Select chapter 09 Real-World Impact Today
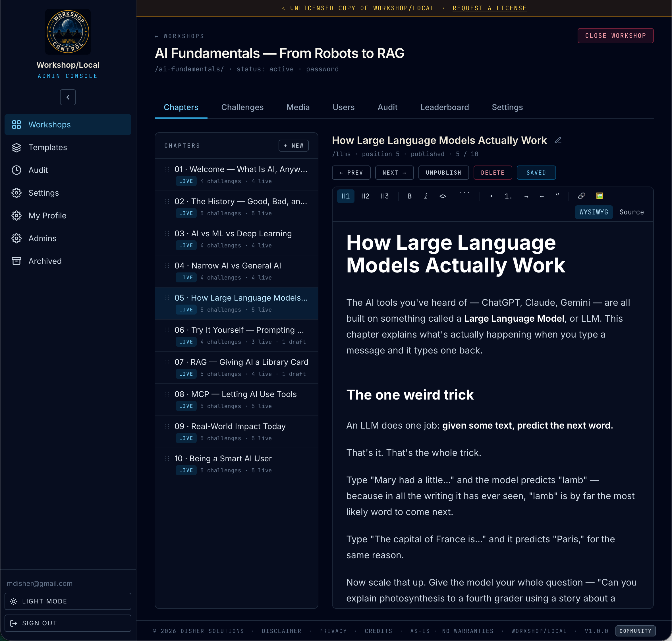The height and width of the screenshot is (641, 672). click(x=236, y=431)
